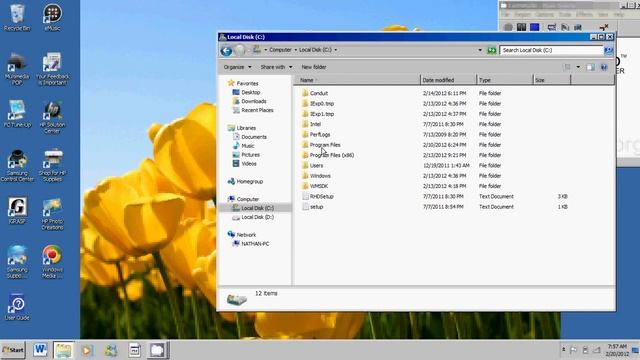Open the Recycle Bin desktop icon
Image resolution: width=640 pixels, height=360 pixels.
point(17,18)
